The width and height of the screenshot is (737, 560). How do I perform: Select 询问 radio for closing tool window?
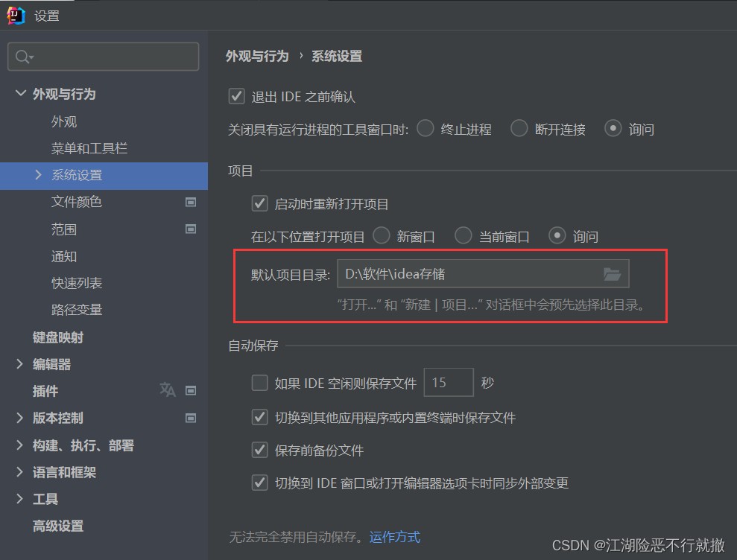(613, 128)
